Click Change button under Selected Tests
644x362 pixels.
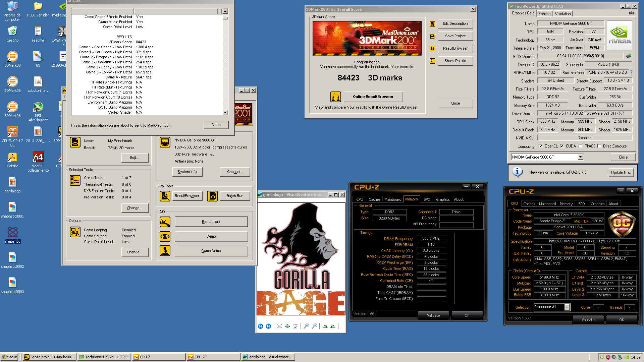(135, 208)
